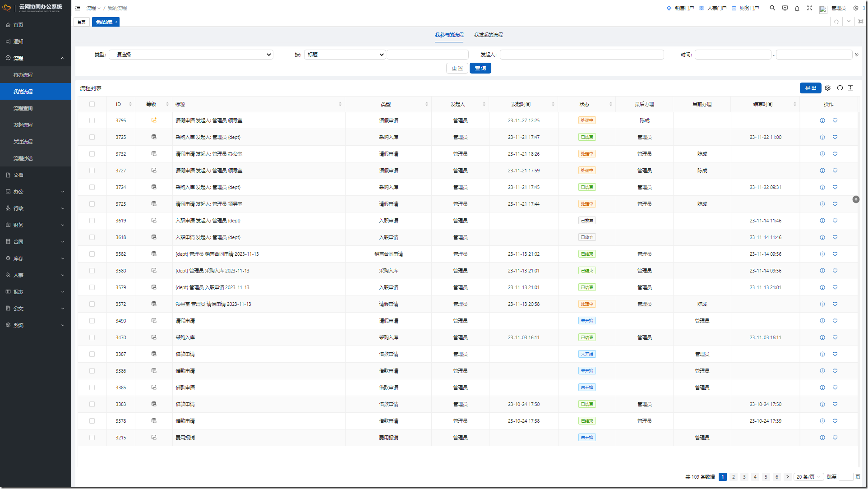Click the notification bell icon

pyautogui.click(x=797, y=8)
